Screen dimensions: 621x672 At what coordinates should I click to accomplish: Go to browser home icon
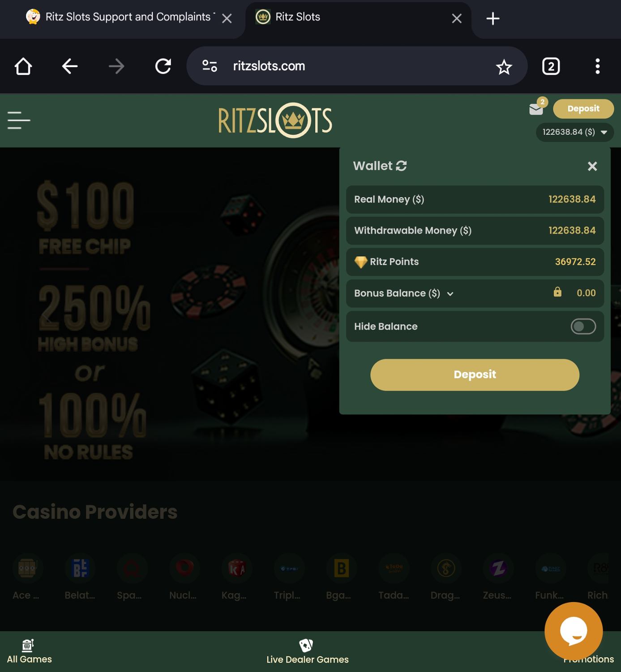[23, 66]
